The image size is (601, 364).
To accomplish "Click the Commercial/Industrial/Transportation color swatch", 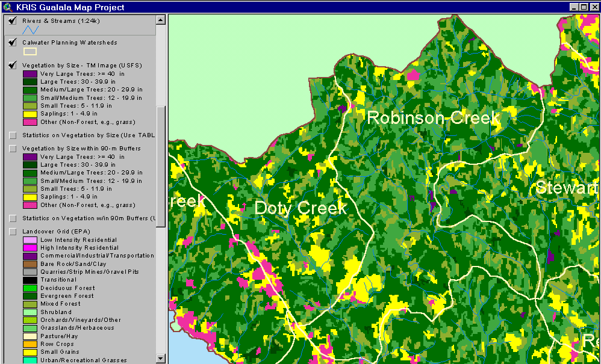I will [30, 256].
